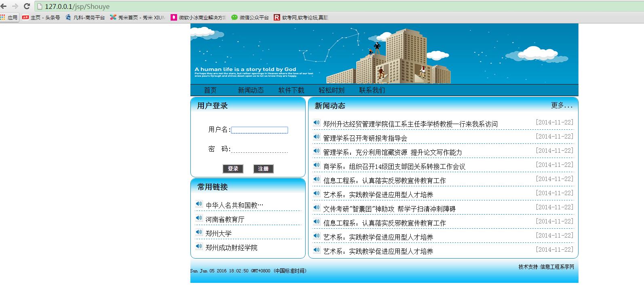Open the 微软小冰商业解决方案 bookmark
The height and width of the screenshot is (297, 644).
click(198, 17)
